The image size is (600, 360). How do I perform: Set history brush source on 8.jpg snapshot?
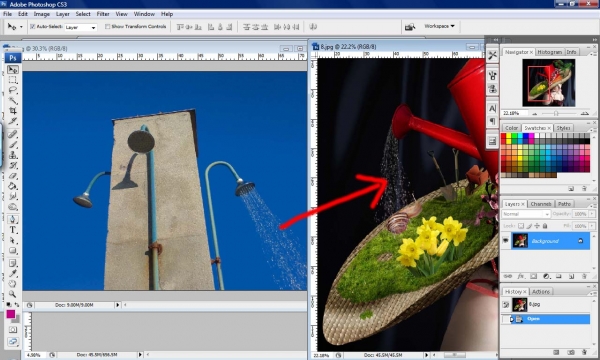pos(506,305)
